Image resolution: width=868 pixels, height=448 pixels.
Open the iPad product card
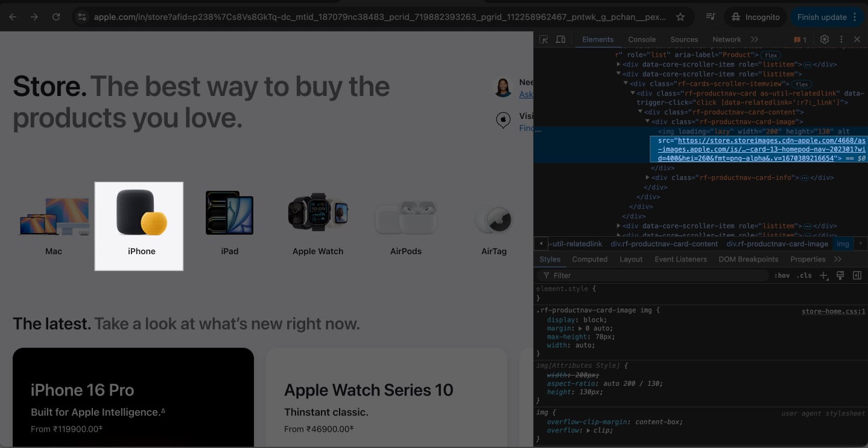pyautogui.click(x=230, y=226)
